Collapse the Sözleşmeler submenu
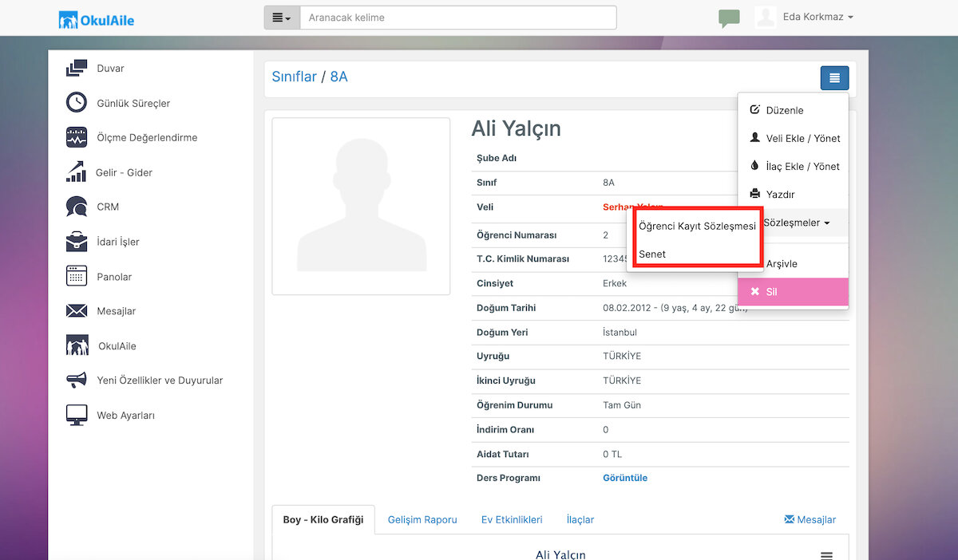This screenshot has width=958, height=560. pyautogui.click(x=797, y=223)
